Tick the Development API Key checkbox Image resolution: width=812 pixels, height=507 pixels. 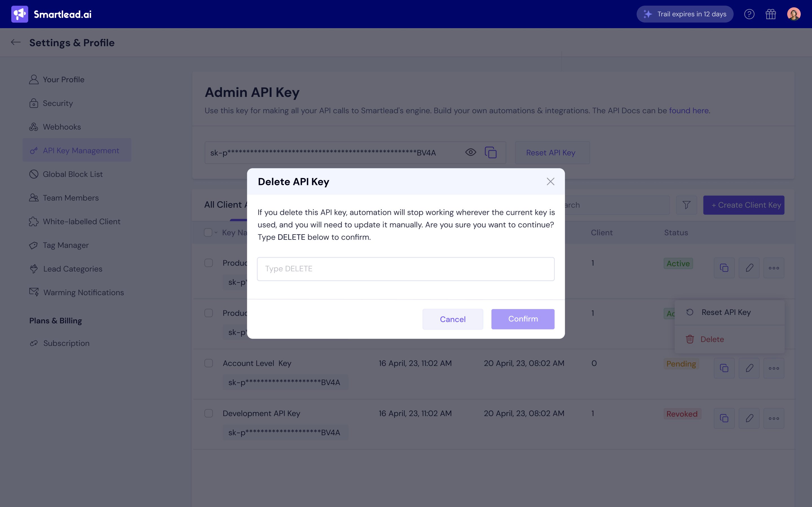pos(209,413)
